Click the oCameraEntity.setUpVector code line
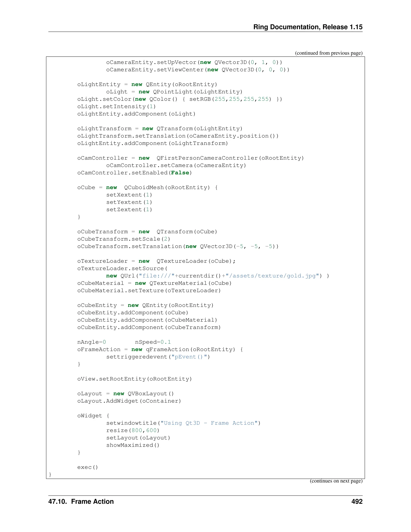This screenshot has width=411, height=532. point(194,62)
